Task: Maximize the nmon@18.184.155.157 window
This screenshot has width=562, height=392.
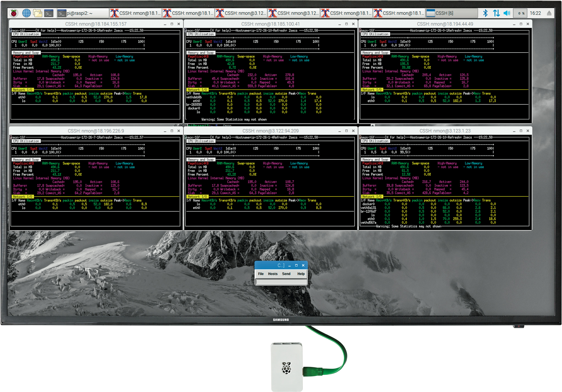Action: (x=172, y=24)
